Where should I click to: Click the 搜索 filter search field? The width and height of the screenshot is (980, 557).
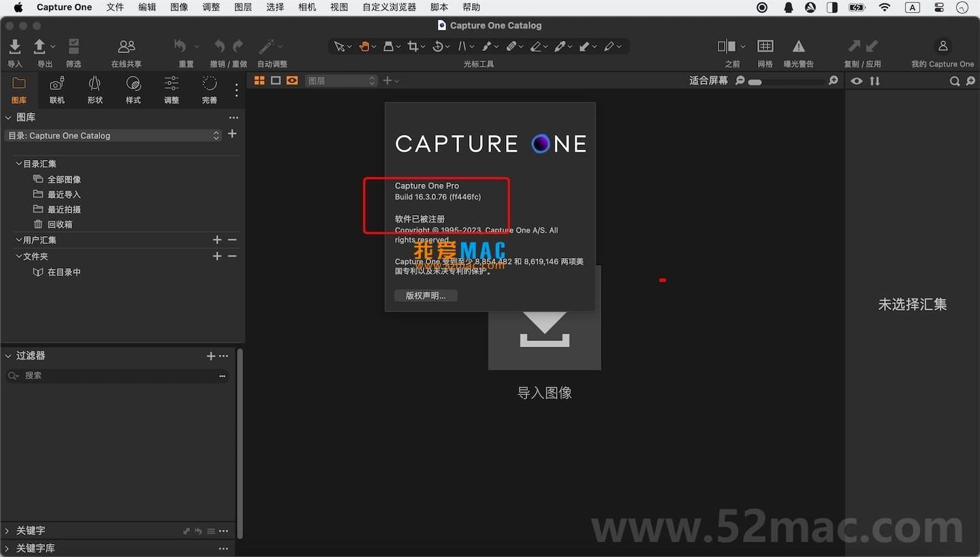click(117, 376)
